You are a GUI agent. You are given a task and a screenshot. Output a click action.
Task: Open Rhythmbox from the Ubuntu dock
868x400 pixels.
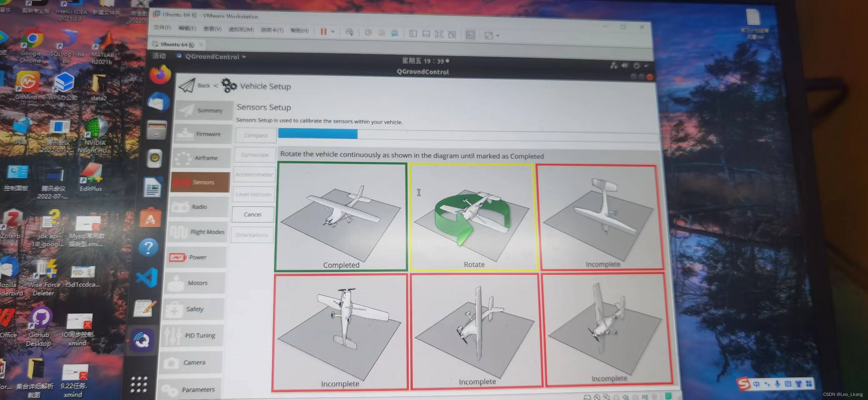click(155, 158)
